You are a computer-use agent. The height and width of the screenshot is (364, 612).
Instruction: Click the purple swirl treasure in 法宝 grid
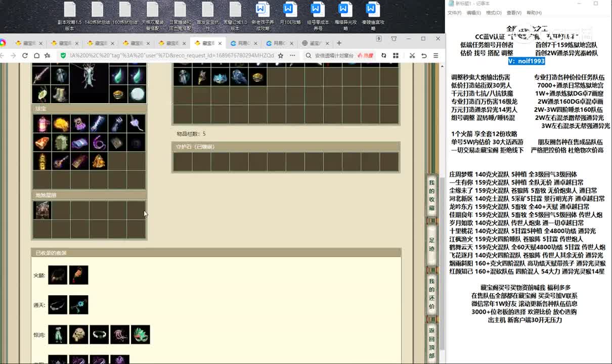(98, 143)
